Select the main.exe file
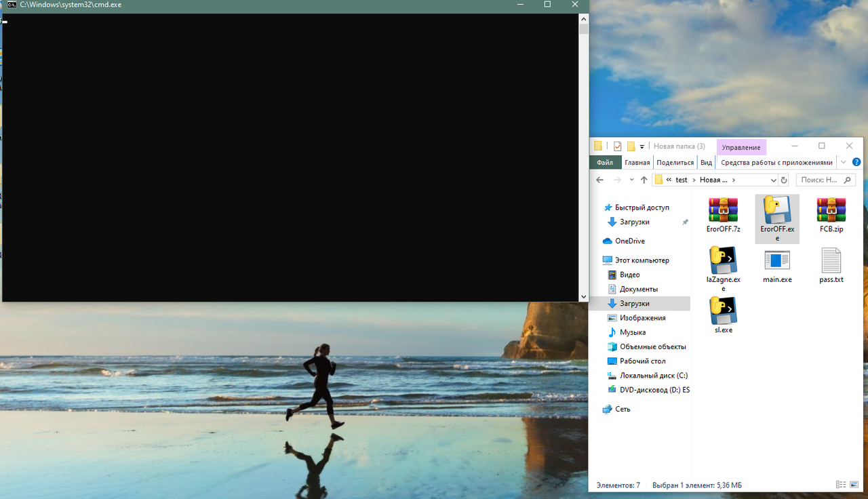 (777, 266)
